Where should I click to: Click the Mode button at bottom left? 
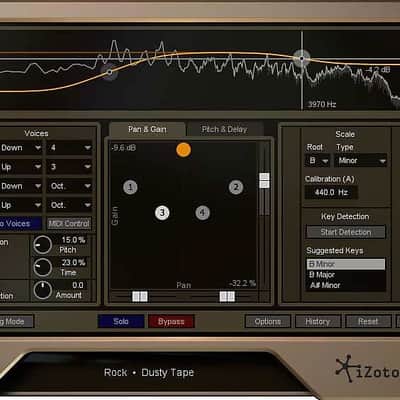[17, 322]
